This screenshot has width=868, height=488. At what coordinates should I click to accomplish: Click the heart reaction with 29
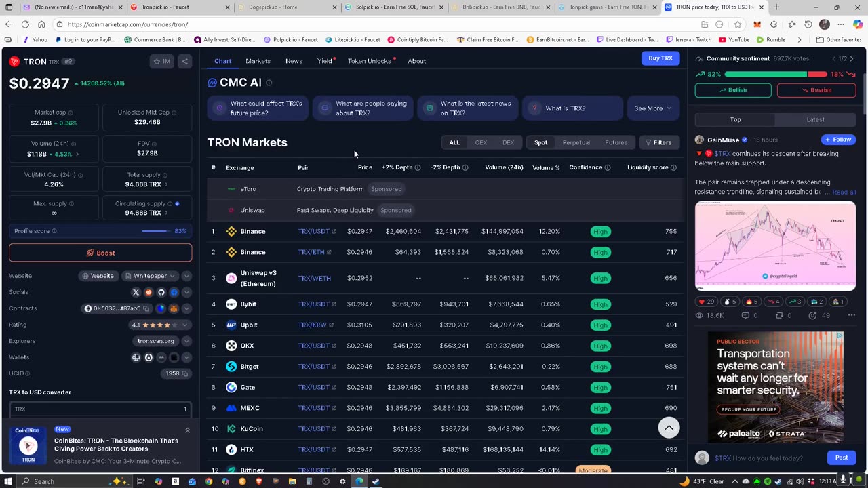click(707, 302)
